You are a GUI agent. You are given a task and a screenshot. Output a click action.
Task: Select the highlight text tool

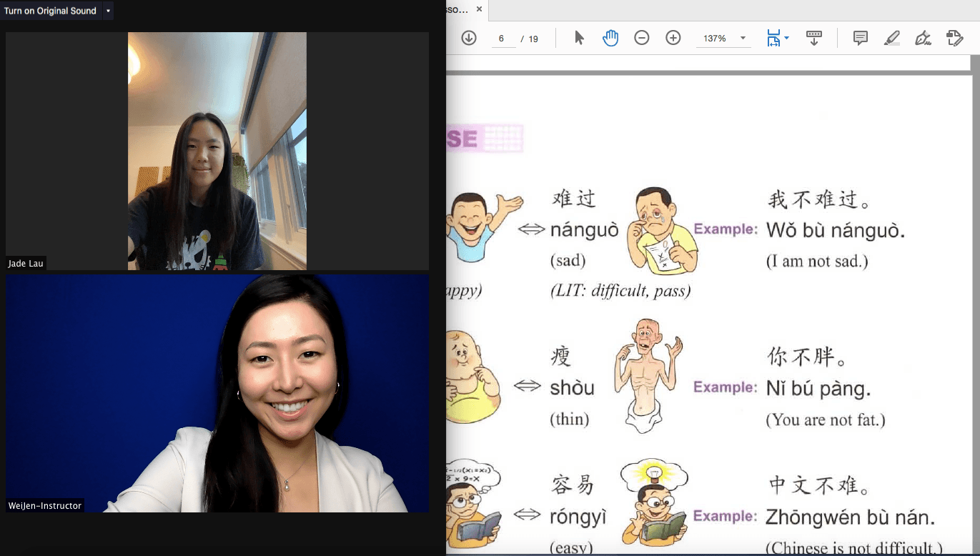pyautogui.click(x=892, y=38)
